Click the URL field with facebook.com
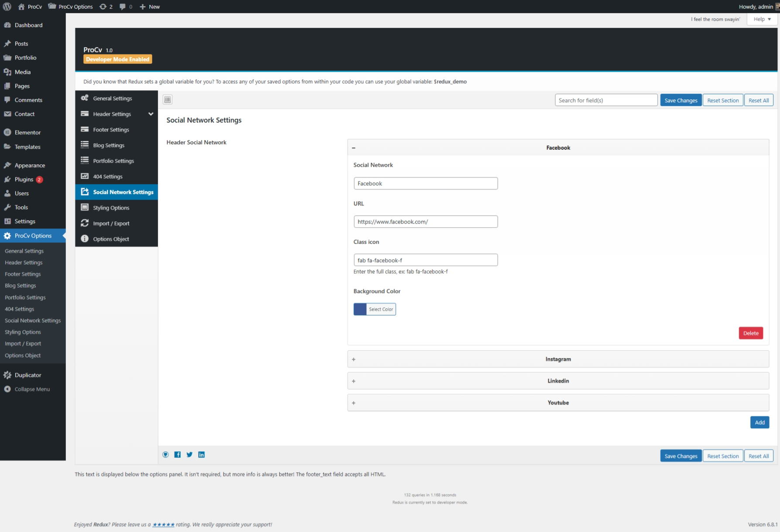 (425, 222)
